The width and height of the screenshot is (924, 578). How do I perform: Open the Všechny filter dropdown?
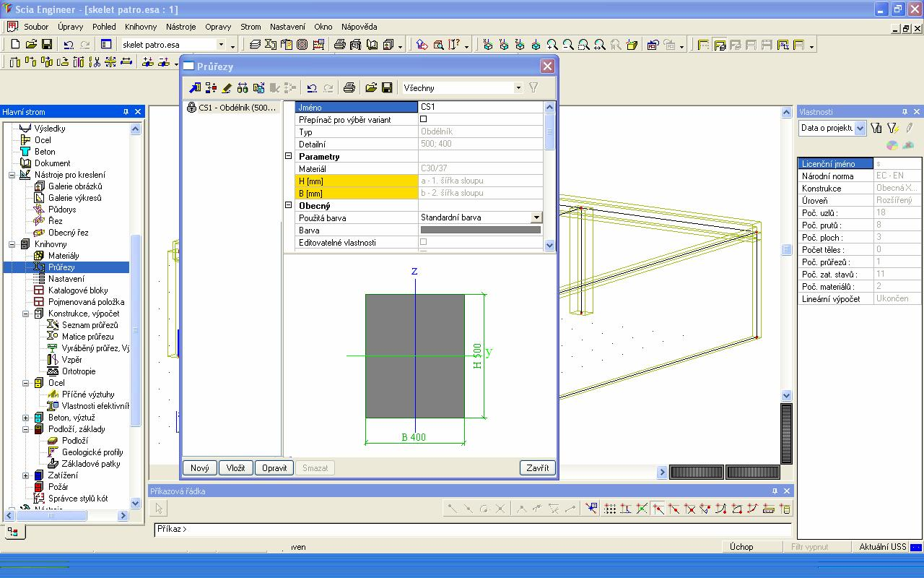click(518, 87)
